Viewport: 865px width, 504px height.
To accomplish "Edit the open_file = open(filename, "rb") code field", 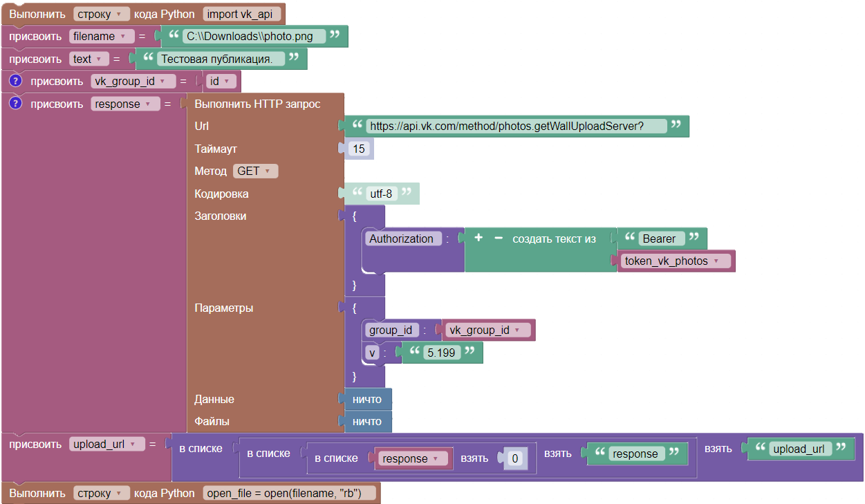I will click(290, 493).
